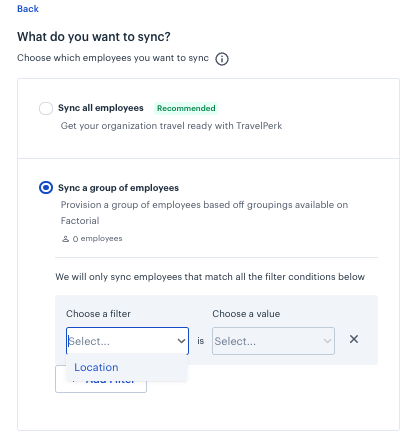Click the What do you want to sync heading

click(x=94, y=37)
